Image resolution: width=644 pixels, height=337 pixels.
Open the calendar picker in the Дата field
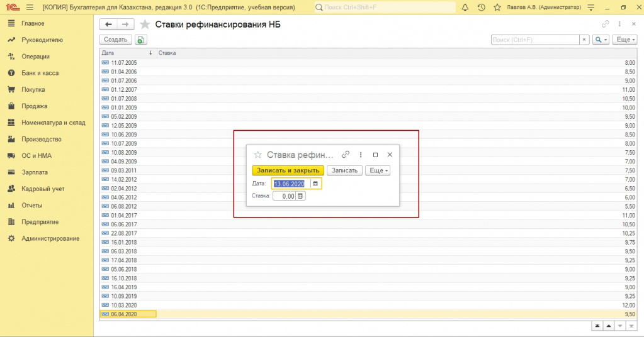pyautogui.click(x=315, y=184)
